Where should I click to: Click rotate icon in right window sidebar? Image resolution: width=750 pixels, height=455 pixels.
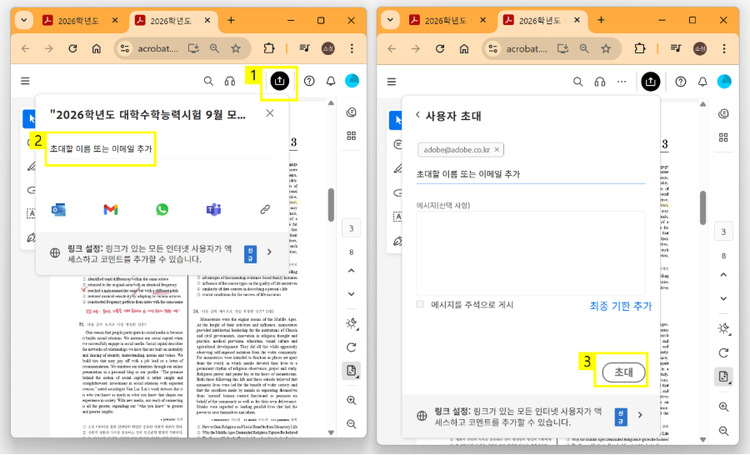tap(724, 353)
